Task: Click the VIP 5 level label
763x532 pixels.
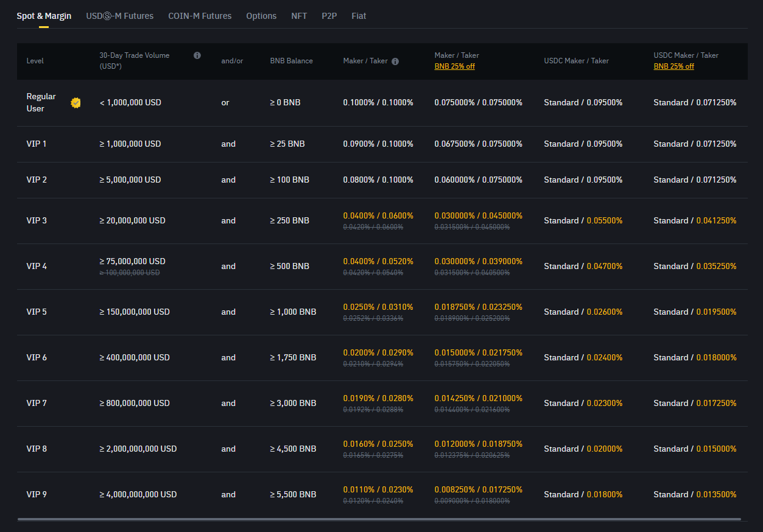Action: (x=37, y=312)
